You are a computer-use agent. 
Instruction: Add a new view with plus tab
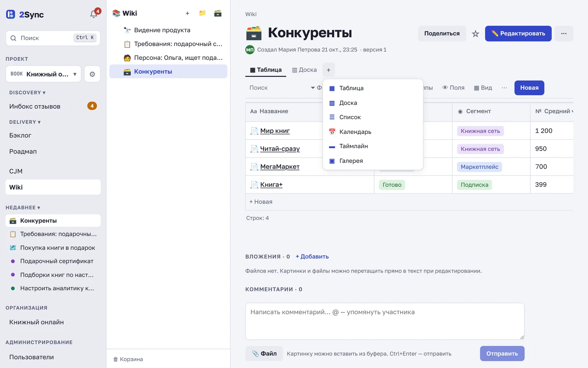tap(329, 70)
